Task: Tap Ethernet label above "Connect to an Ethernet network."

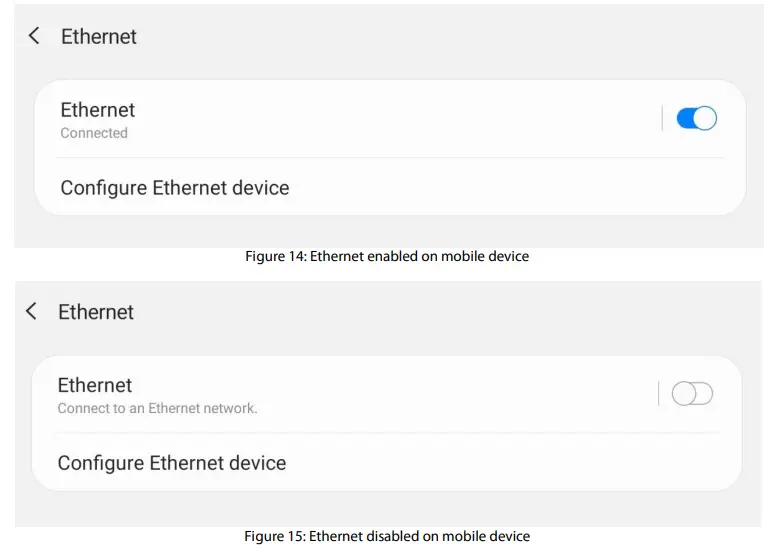Action: tap(95, 385)
